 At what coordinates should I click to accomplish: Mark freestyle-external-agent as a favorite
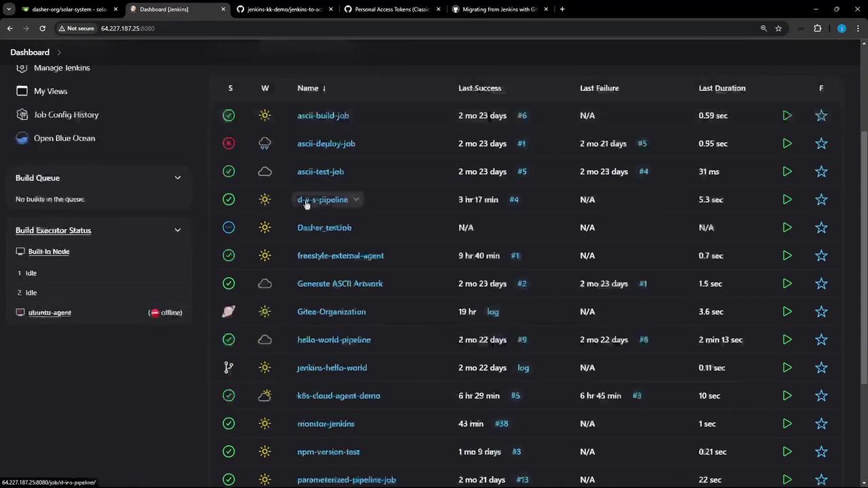tap(821, 256)
